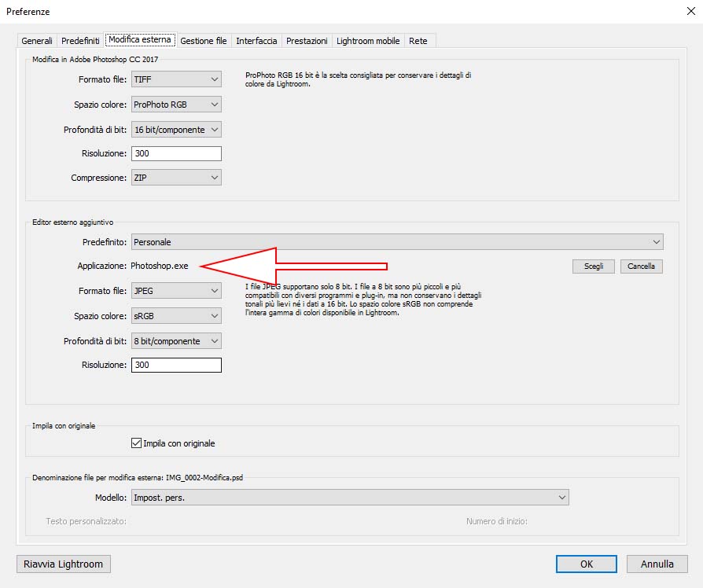Toggle the Impila con originale checkbox
The height and width of the screenshot is (588, 703).
pyautogui.click(x=136, y=443)
